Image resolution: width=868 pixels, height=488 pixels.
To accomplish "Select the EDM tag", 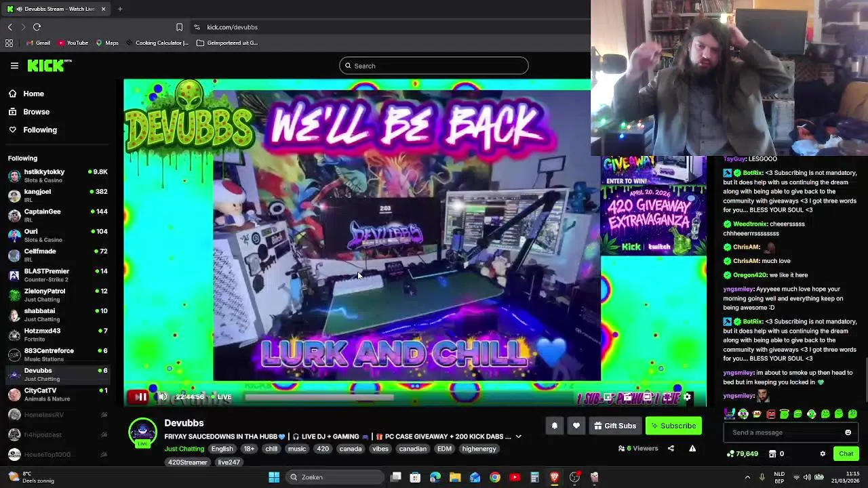I will click(444, 449).
